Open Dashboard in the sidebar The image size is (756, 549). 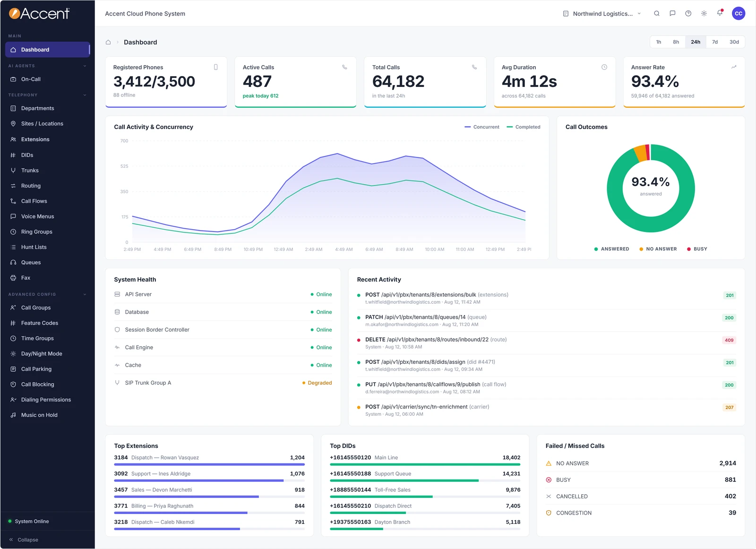pos(47,50)
